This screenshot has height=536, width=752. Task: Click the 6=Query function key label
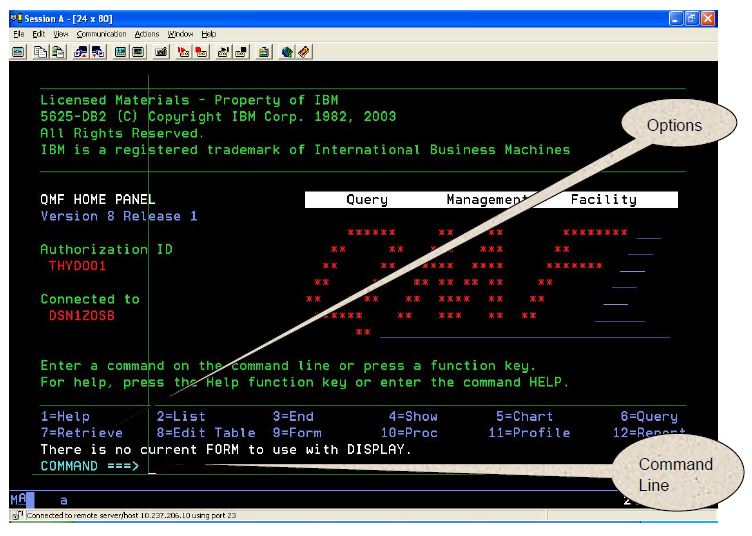(x=649, y=416)
